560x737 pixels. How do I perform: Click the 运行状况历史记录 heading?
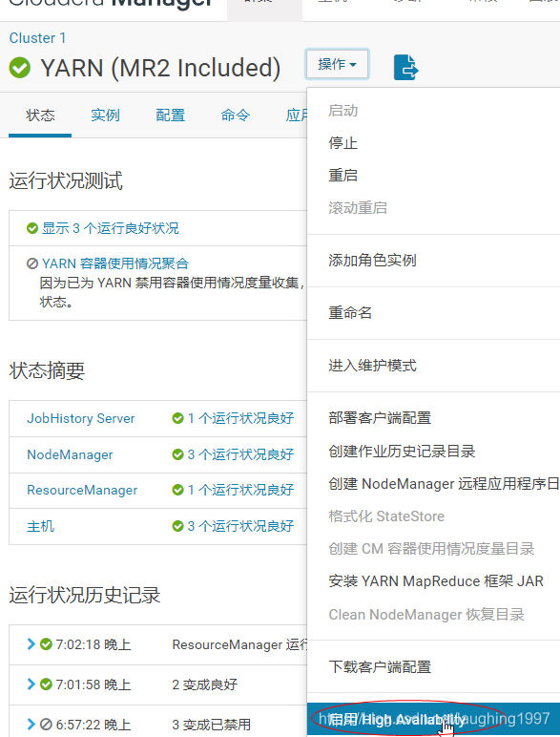tap(85, 595)
